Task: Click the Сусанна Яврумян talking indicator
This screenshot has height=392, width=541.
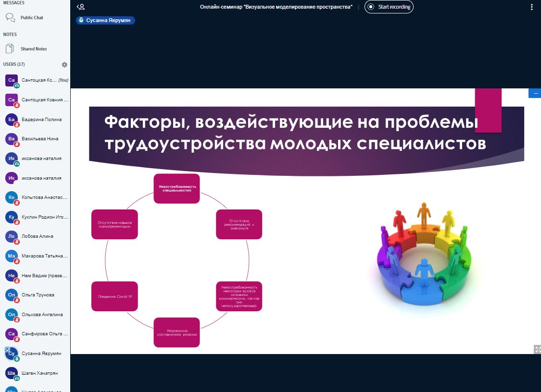Action: tap(105, 21)
